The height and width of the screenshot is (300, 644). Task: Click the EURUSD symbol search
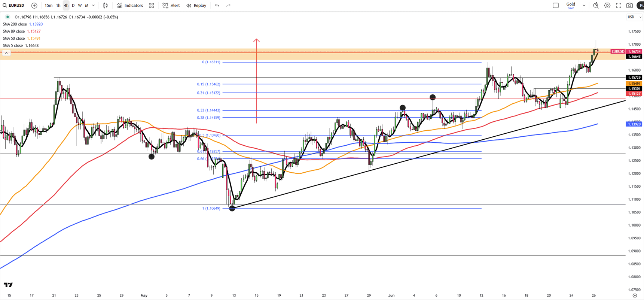(x=13, y=6)
